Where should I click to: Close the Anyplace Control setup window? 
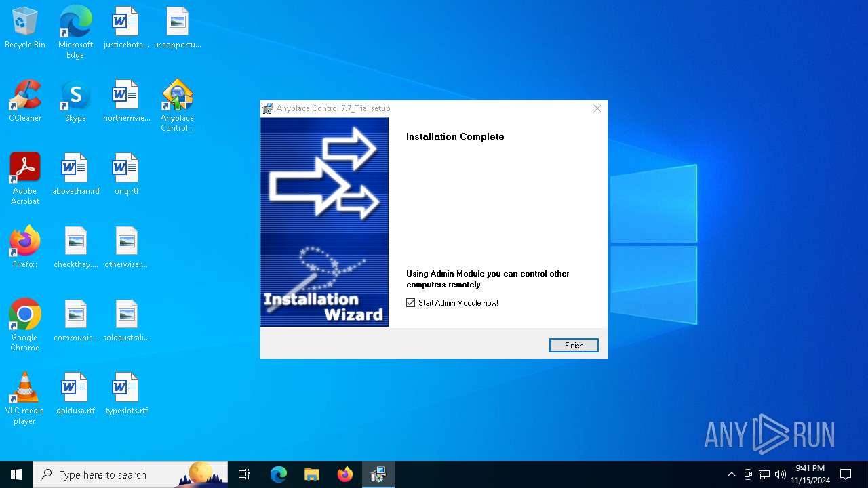click(x=597, y=108)
